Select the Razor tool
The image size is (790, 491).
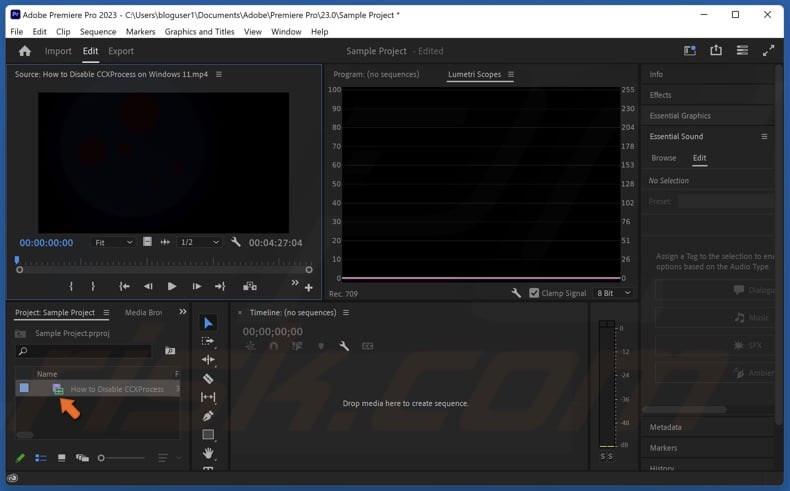click(208, 379)
